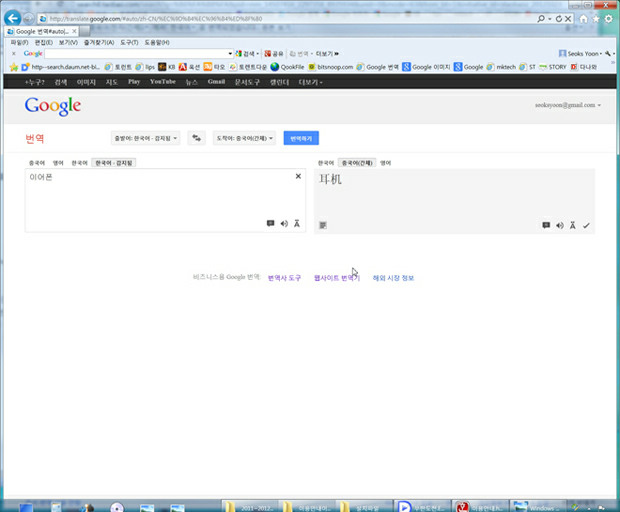Open the 번역사 도구 link
Screen dimensions: 620x512
click(x=284, y=278)
